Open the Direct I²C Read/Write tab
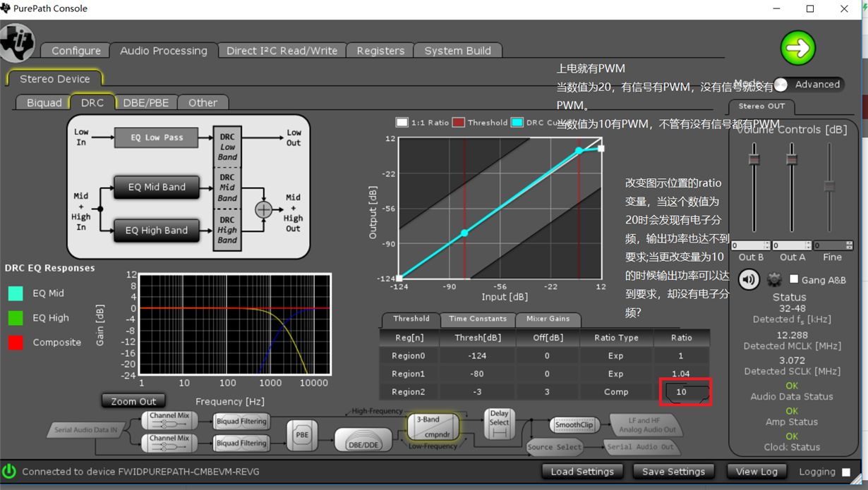The height and width of the screenshot is (490, 868). click(x=282, y=51)
